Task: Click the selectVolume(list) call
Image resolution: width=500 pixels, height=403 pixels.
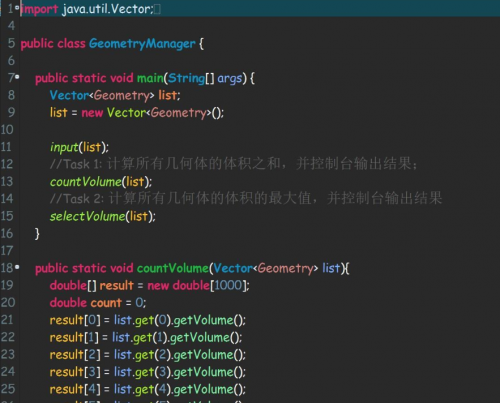Action: [x=103, y=216]
